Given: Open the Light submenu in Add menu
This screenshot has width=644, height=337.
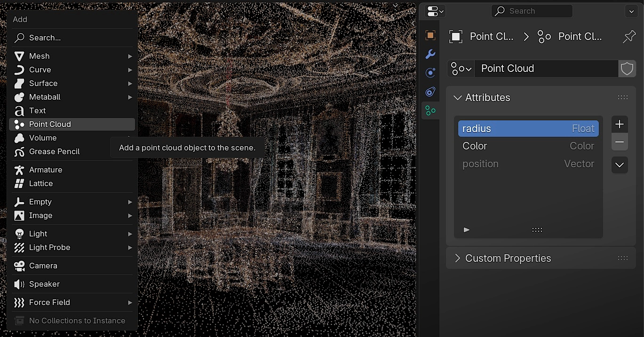Looking at the screenshot, I should (38, 234).
